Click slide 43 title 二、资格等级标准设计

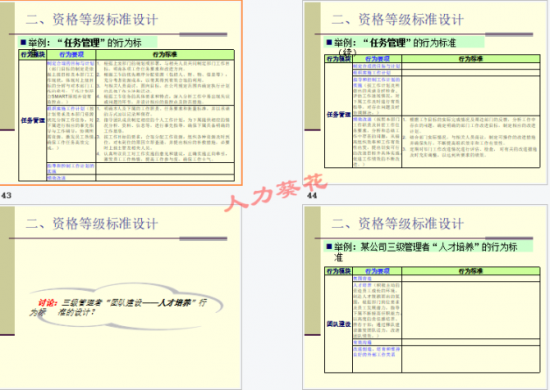point(92,19)
